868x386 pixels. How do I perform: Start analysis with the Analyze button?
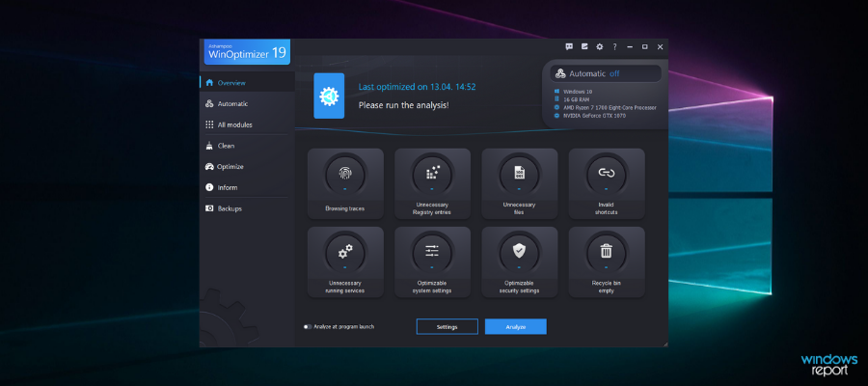(515, 327)
